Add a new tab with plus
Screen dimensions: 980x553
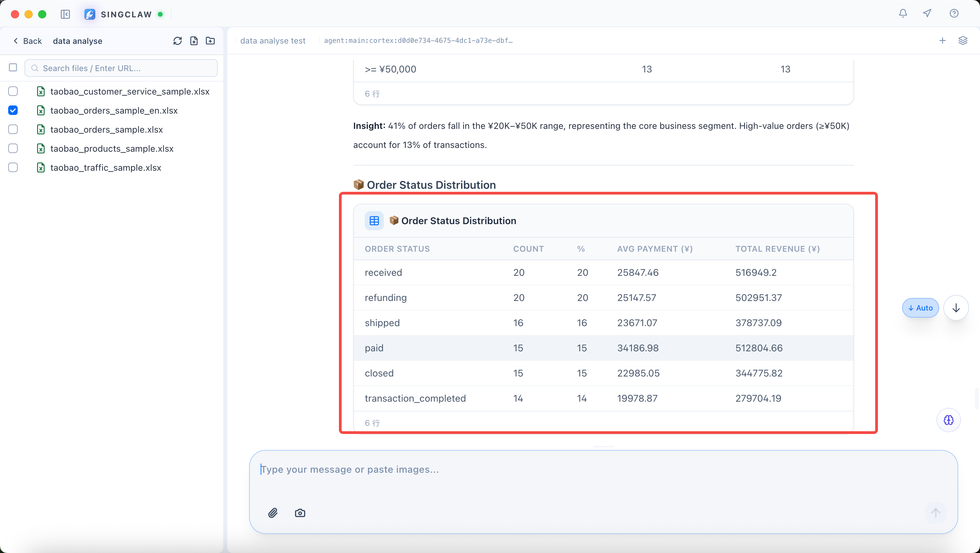pyautogui.click(x=942, y=41)
